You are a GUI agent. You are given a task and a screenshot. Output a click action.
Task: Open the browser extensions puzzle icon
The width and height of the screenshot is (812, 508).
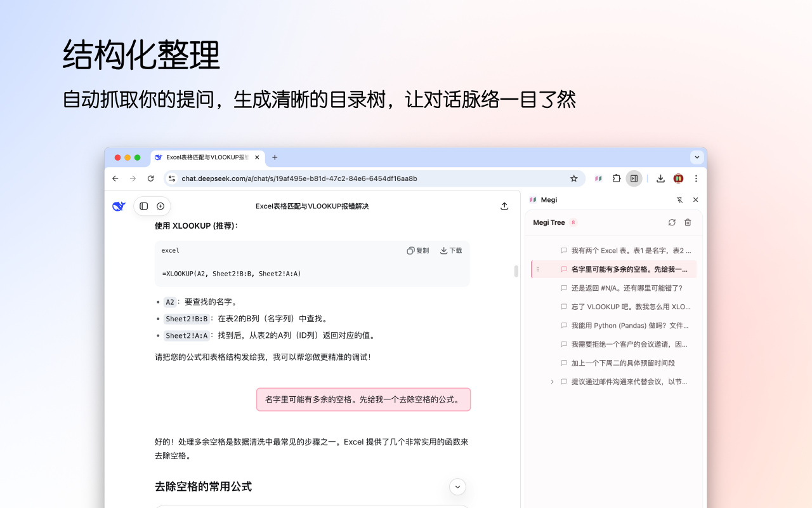[x=616, y=178]
